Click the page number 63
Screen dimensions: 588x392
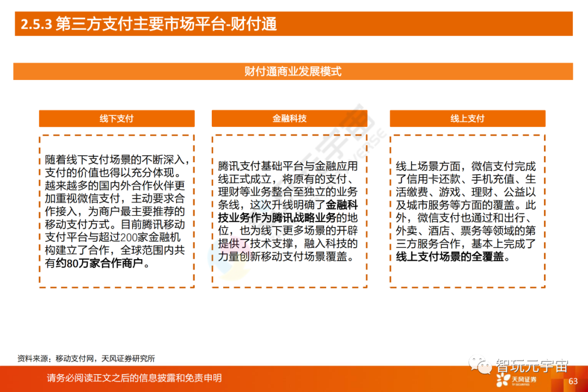click(573, 381)
